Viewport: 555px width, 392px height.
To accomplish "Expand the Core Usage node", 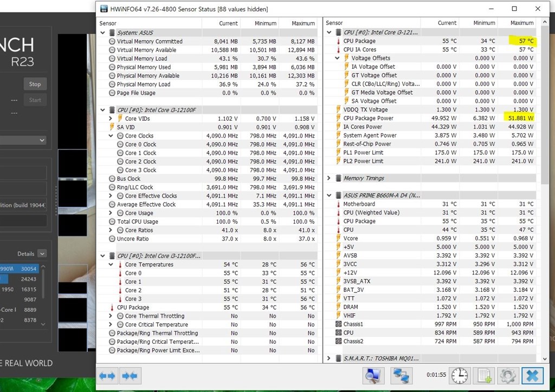I will (111, 213).
